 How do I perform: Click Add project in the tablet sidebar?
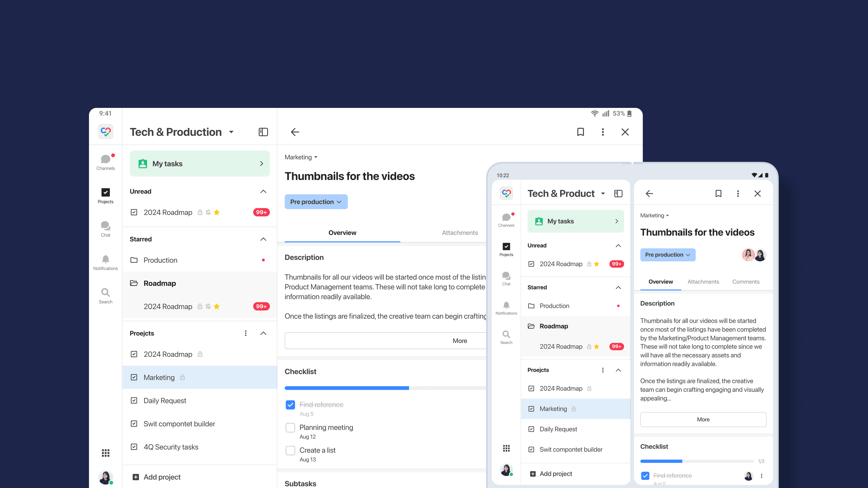point(162,477)
